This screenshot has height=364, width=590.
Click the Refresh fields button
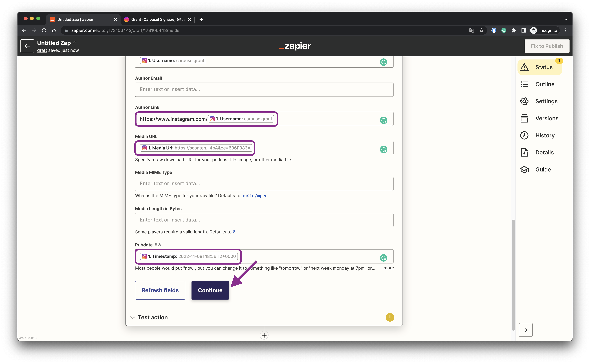tap(160, 290)
